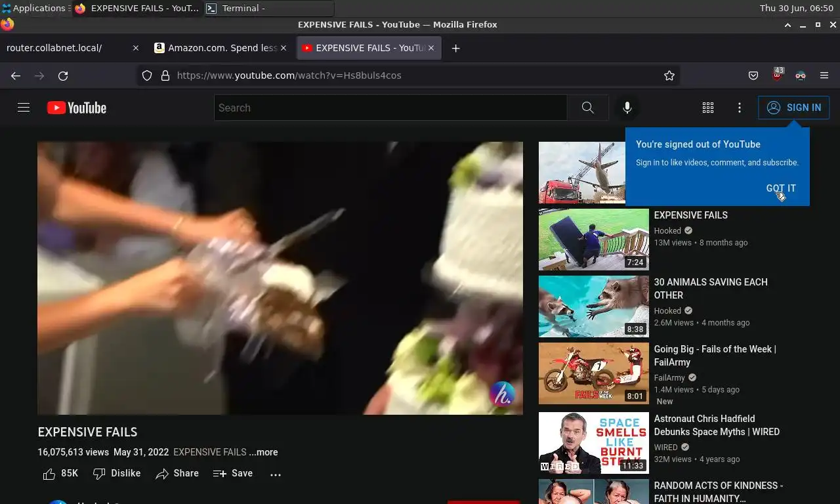Open Hooked channel under 30 ANIMALS
840x504 pixels.
[667, 311]
